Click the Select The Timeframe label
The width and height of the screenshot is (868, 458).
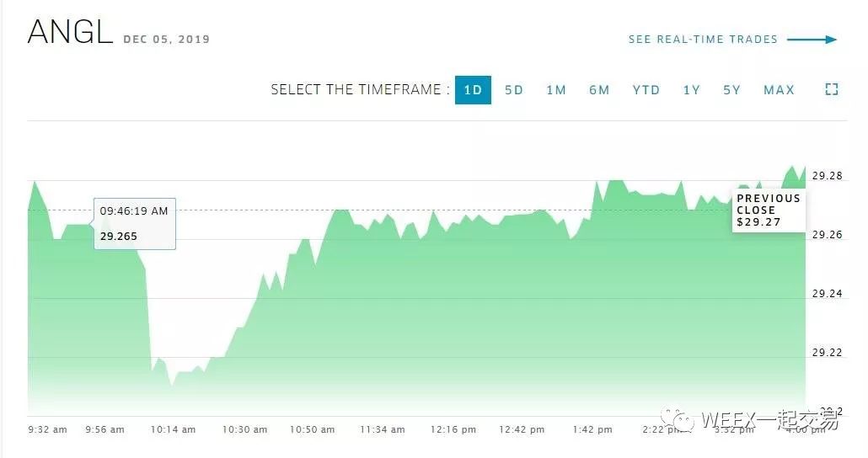(360, 90)
